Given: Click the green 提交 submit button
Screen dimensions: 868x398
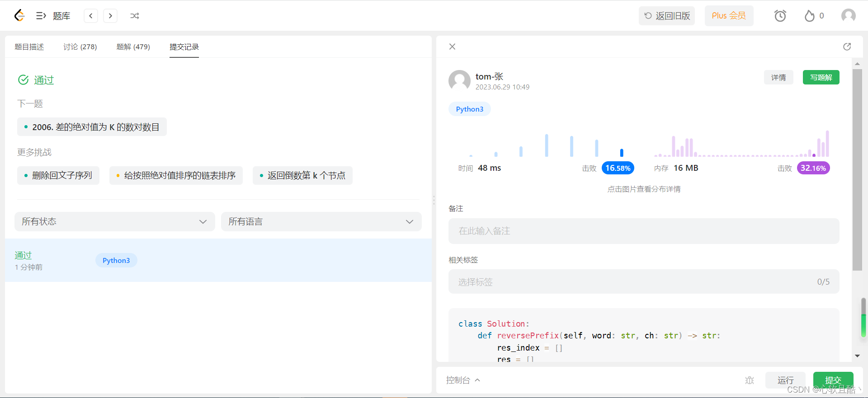Looking at the screenshot, I should [x=833, y=380].
